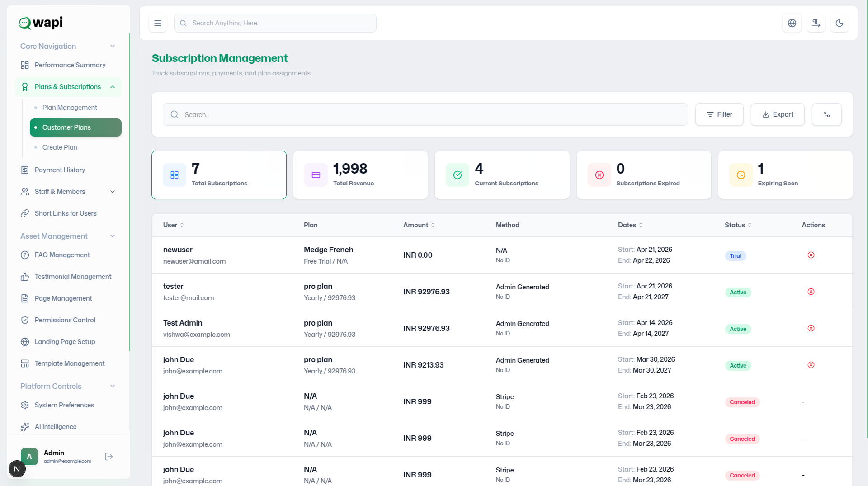Viewport: 868px width, 486px height.
Task: Open FAQ Management page
Action: click(x=68, y=255)
